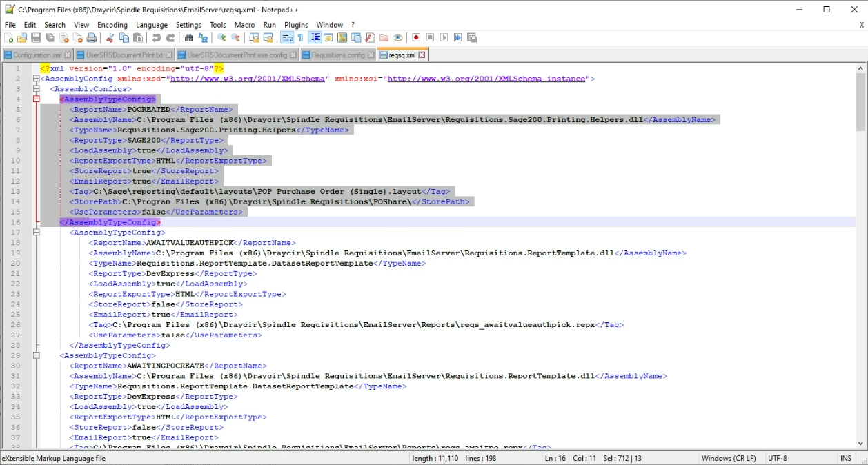Close the reqsq.xml tab with its red X
The height and width of the screenshot is (465, 868).
click(x=422, y=55)
